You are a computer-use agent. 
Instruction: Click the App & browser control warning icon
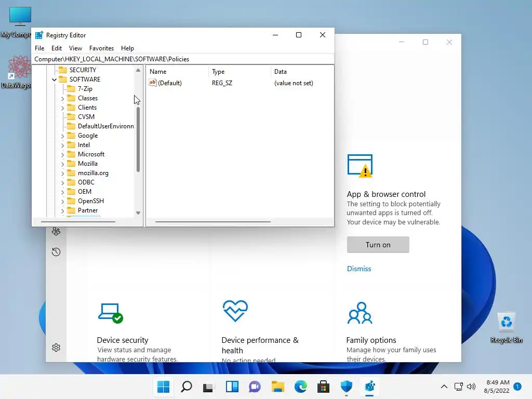tap(360, 166)
